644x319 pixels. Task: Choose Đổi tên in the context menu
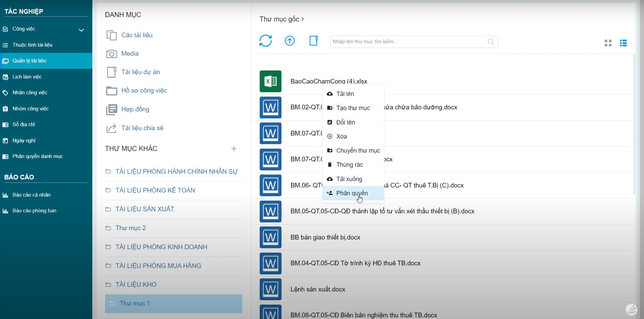click(345, 122)
